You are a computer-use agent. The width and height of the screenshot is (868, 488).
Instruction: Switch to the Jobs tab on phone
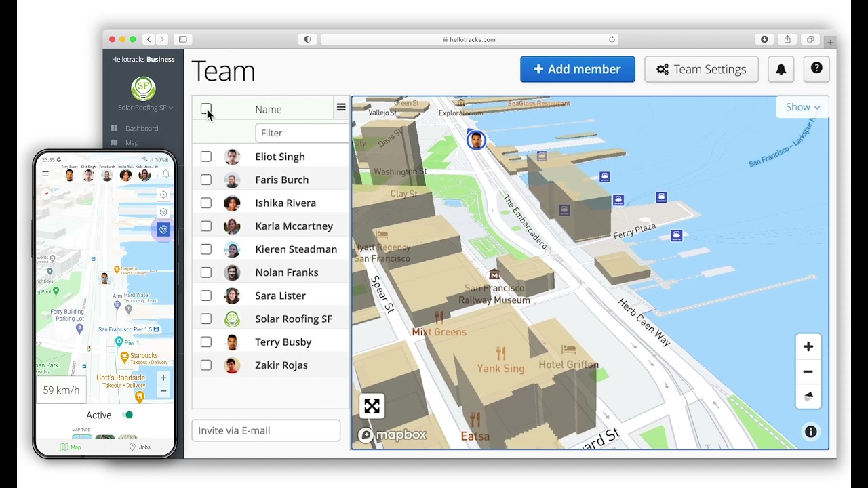pyautogui.click(x=140, y=447)
